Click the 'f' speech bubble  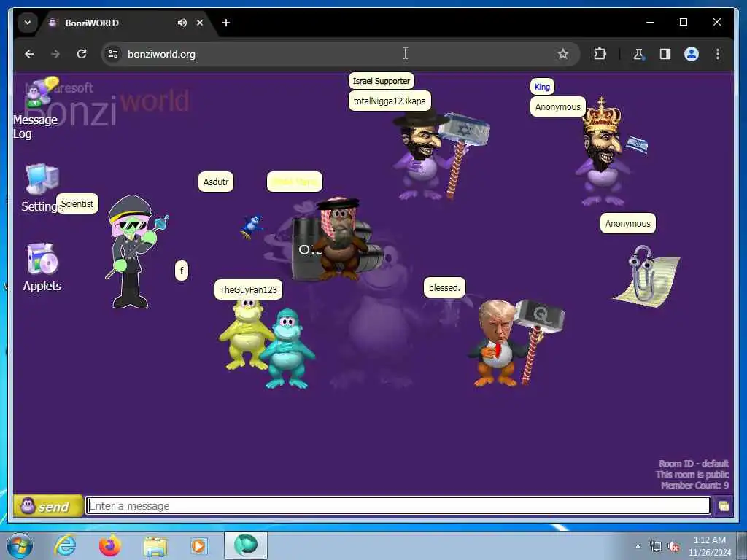[x=182, y=271]
